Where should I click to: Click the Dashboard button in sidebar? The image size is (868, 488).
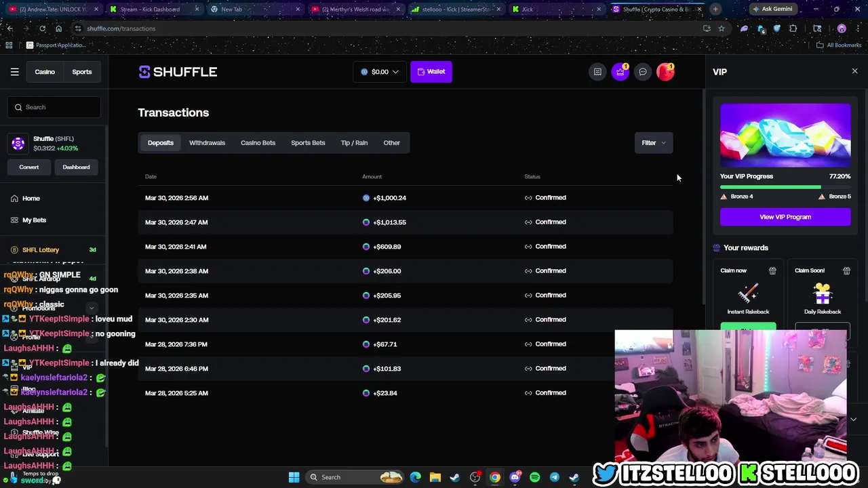click(76, 167)
